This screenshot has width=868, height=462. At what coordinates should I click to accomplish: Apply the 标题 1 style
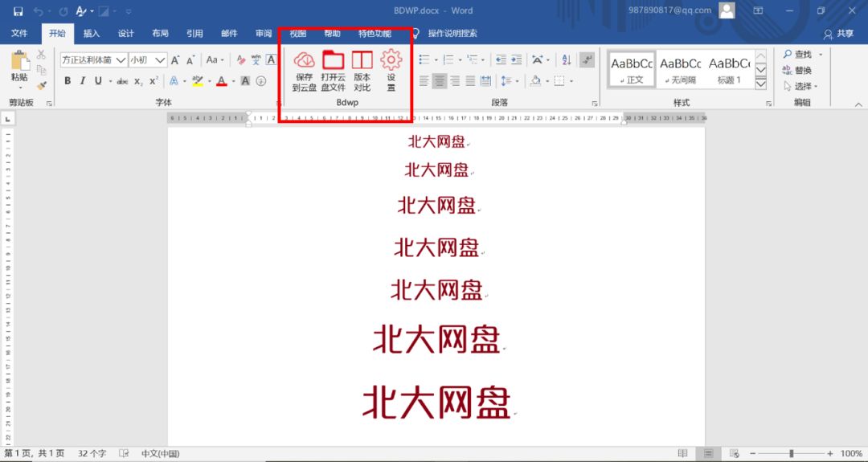(x=729, y=69)
